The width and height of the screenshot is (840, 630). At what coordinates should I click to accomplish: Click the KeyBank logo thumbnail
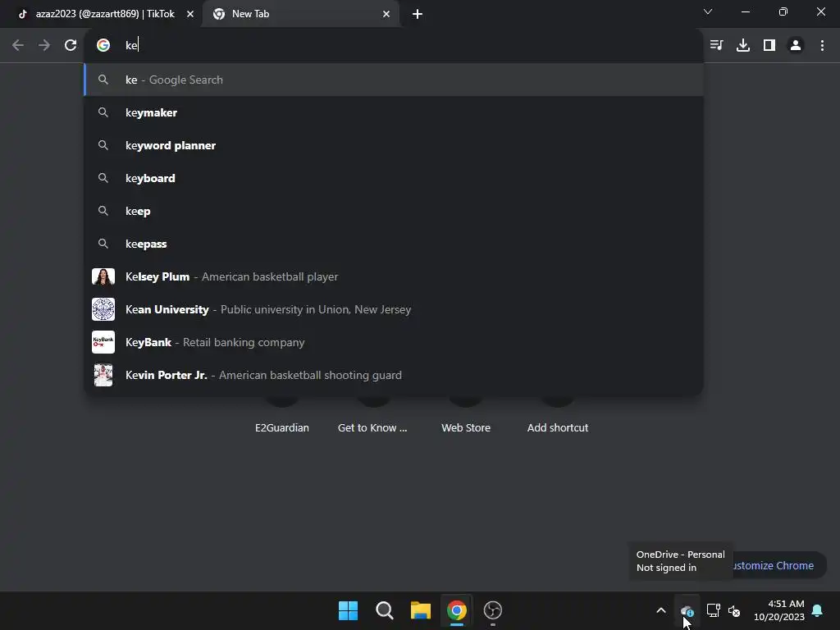point(103,342)
